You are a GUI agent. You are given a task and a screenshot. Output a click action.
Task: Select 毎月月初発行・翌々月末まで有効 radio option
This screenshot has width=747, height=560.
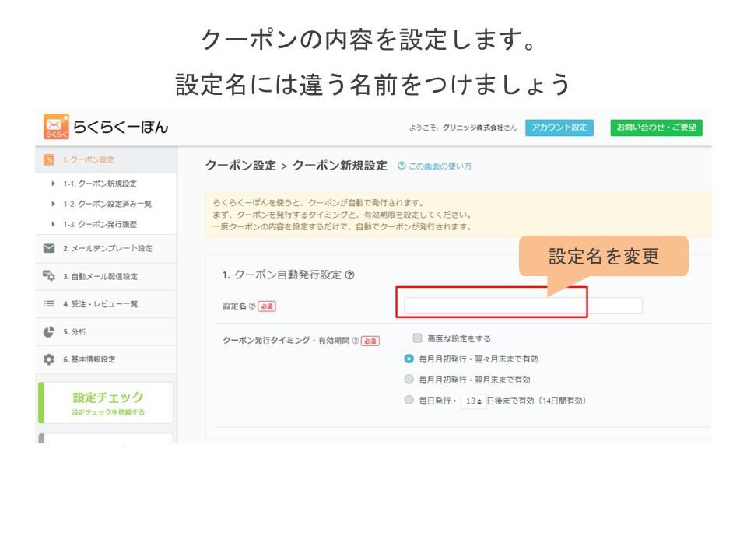click(409, 359)
